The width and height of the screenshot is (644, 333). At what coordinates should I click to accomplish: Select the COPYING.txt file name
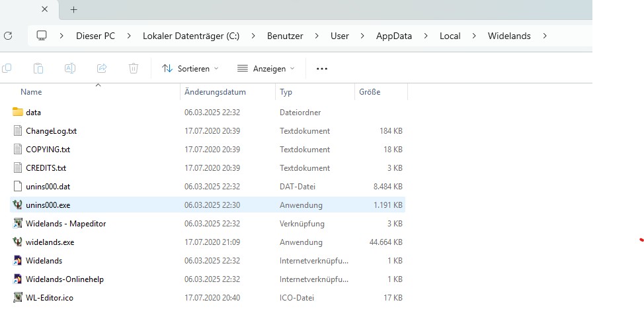point(48,149)
